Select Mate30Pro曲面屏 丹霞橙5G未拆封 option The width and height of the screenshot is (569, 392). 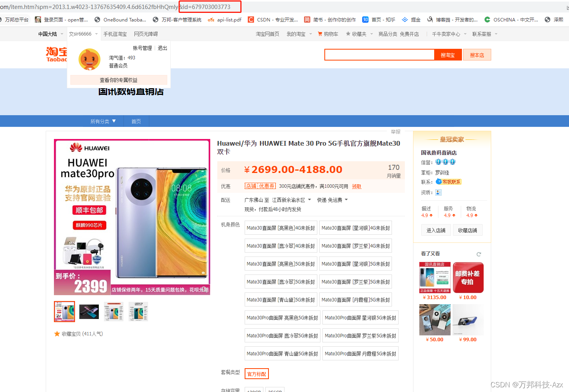pyautogui.click(x=360, y=354)
